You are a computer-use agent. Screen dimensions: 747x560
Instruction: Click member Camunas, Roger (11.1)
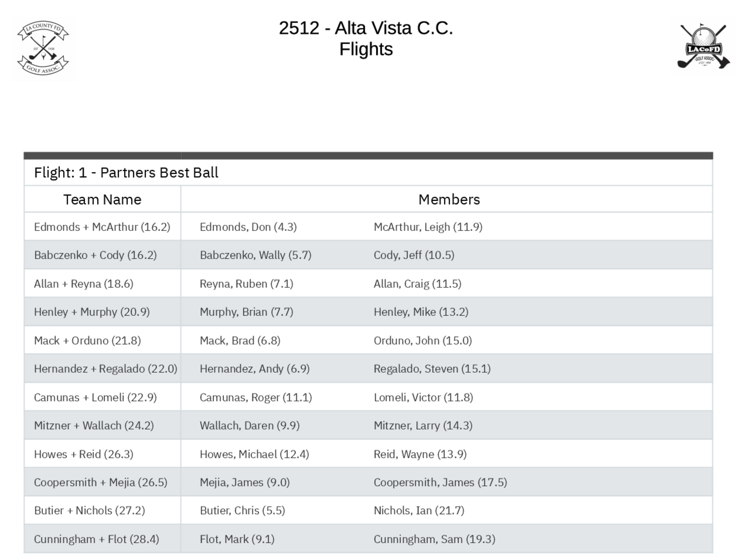pyautogui.click(x=256, y=397)
